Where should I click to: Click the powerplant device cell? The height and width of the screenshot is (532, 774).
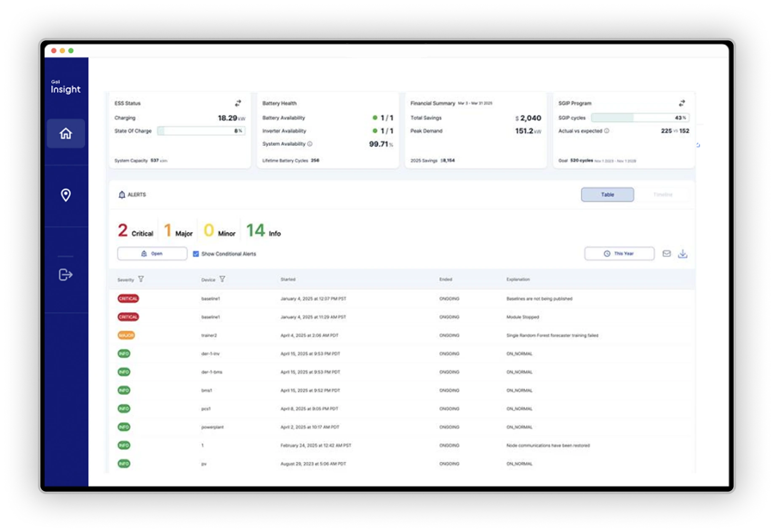(x=212, y=427)
